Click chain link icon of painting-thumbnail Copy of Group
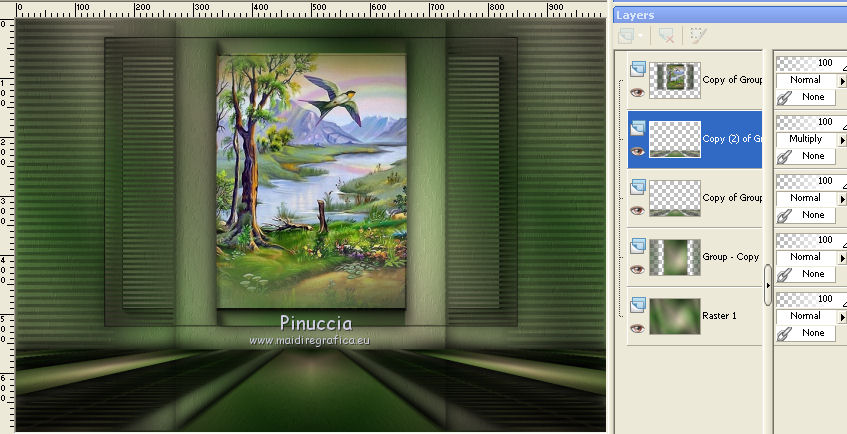The width and height of the screenshot is (847, 434). (x=784, y=98)
